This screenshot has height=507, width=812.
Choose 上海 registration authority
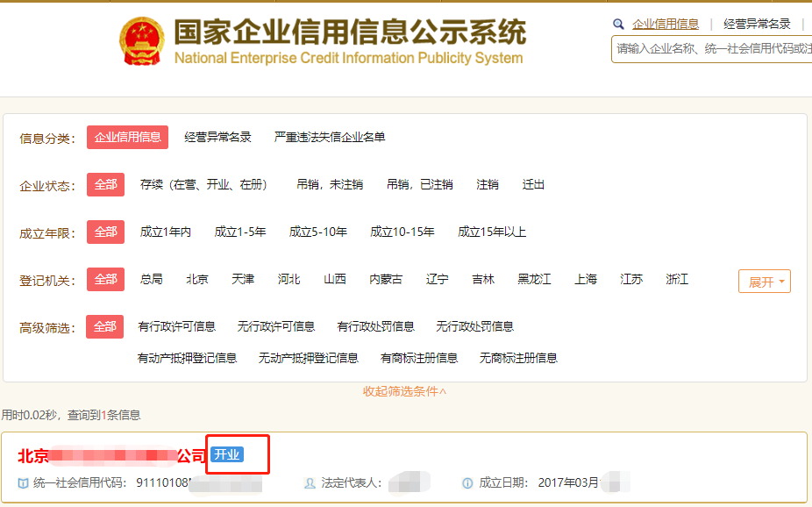click(586, 280)
